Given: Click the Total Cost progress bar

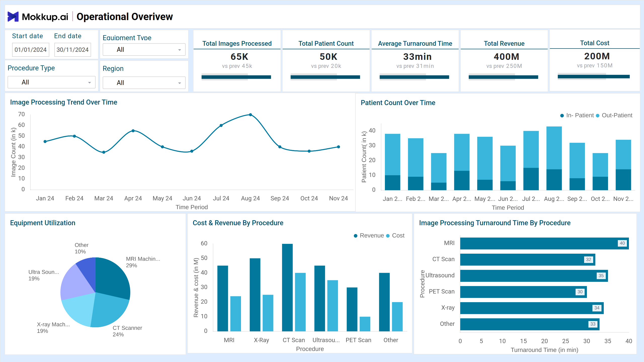Looking at the screenshot, I should point(594,76).
